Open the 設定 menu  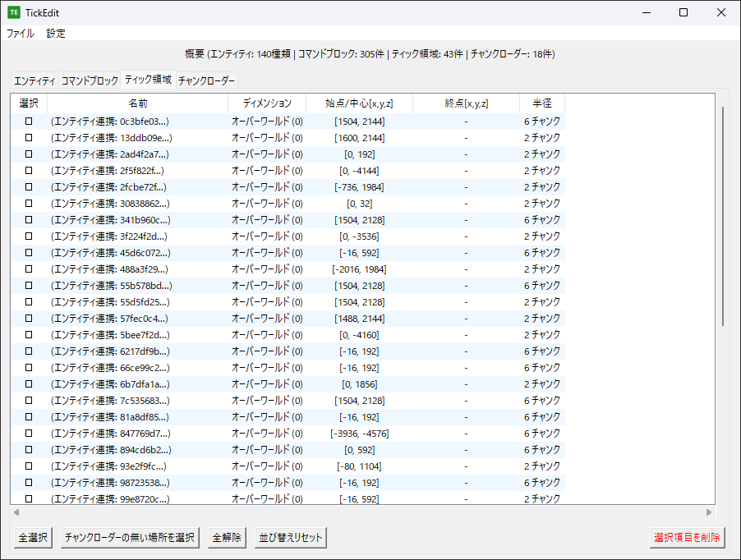click(56, 34)
